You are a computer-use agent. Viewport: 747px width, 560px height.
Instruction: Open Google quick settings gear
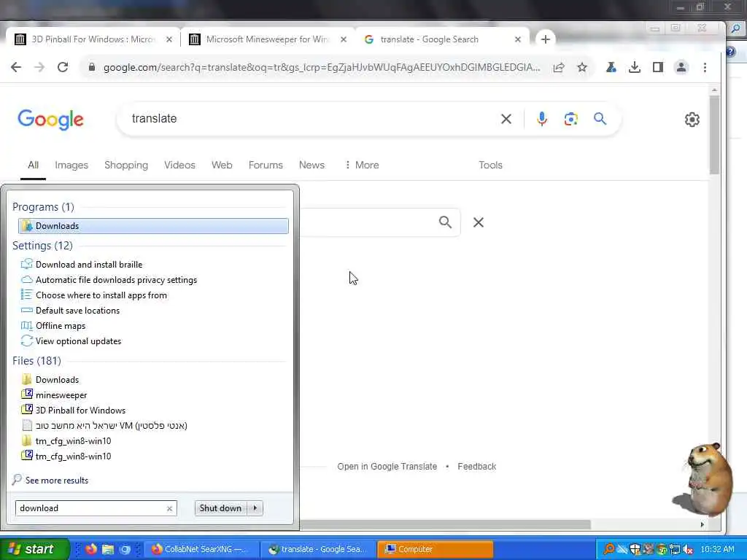pos(692,119)
